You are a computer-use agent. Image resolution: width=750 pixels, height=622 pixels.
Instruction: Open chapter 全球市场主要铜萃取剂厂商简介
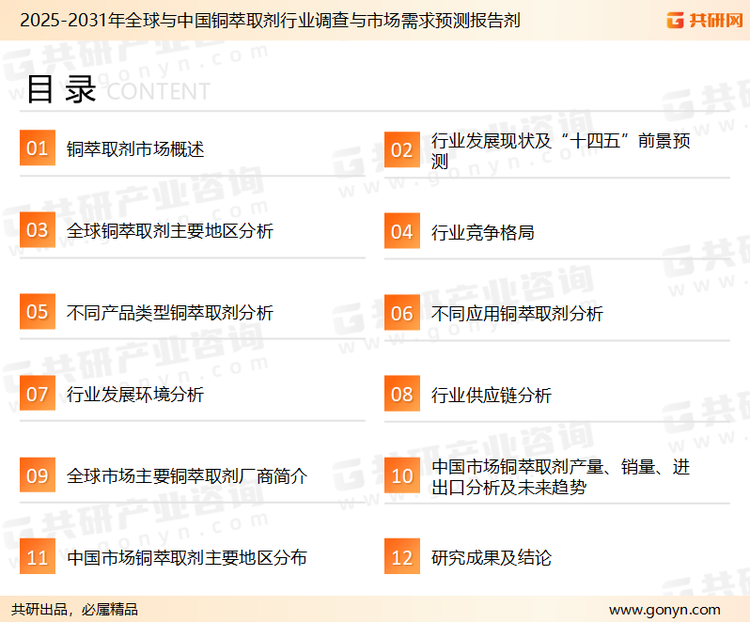point(187,476)
